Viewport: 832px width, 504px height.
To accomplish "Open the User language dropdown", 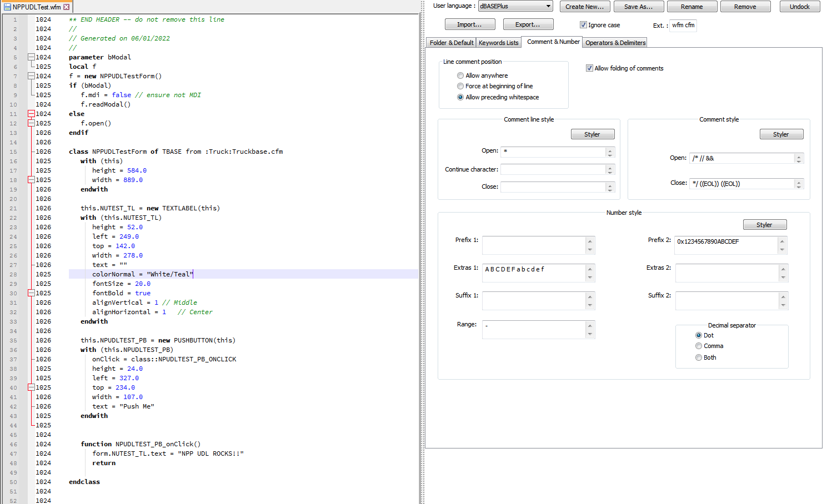I will [515, 6].
